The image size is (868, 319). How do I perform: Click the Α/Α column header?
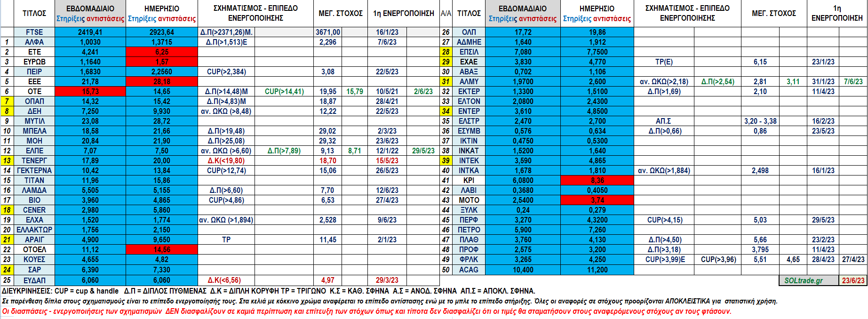pos(446,13)
